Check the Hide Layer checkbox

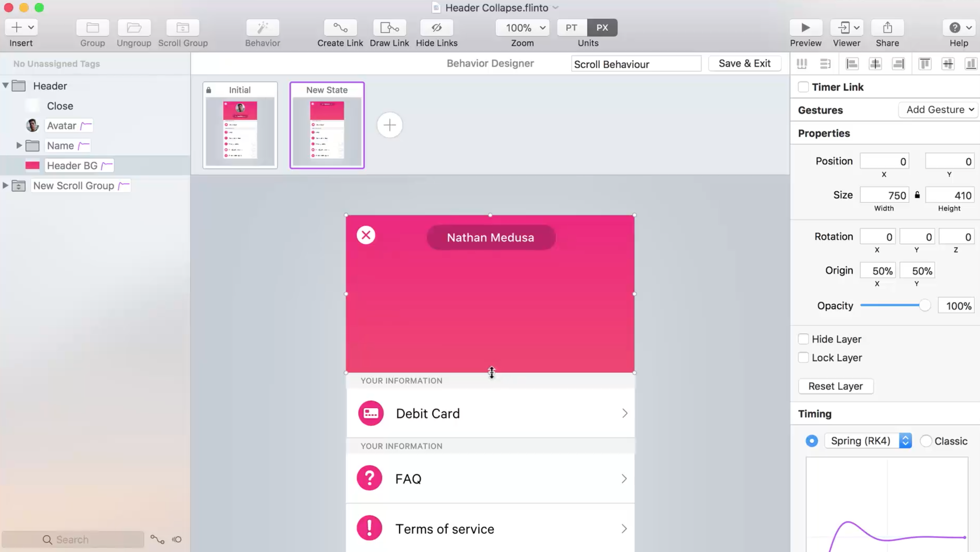803,339
